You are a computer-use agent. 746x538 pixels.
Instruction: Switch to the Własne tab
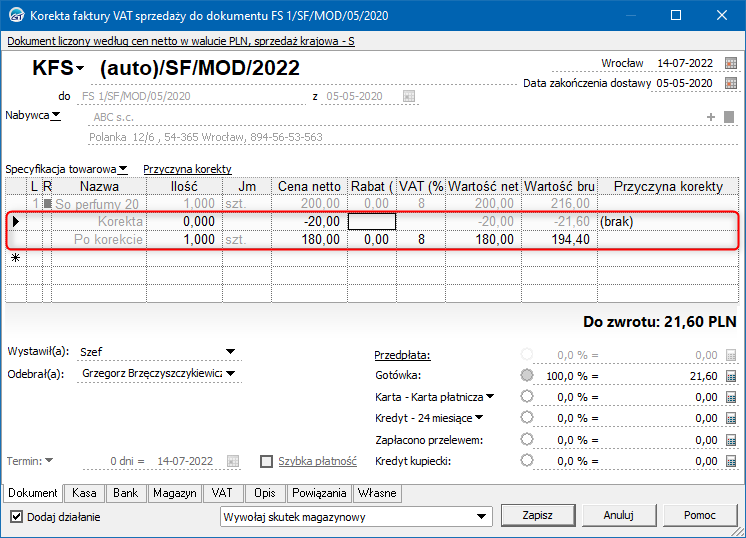coord(377,493)
